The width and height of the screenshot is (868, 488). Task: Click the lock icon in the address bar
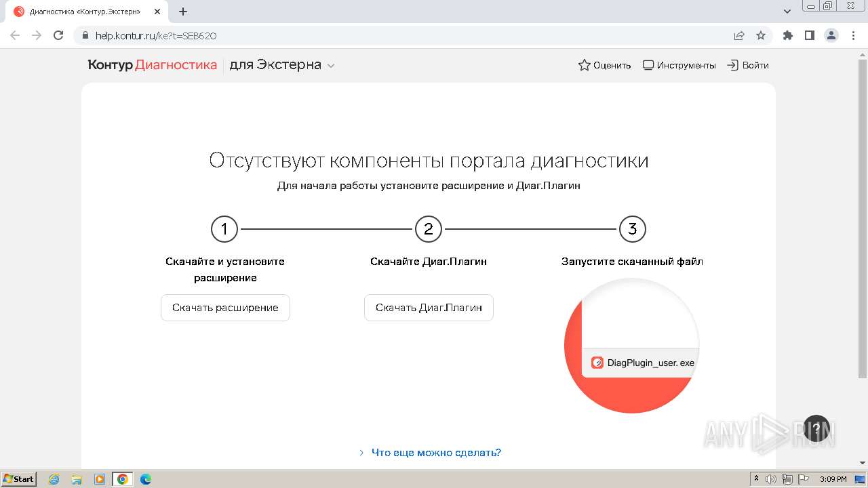tap(85, 36)
